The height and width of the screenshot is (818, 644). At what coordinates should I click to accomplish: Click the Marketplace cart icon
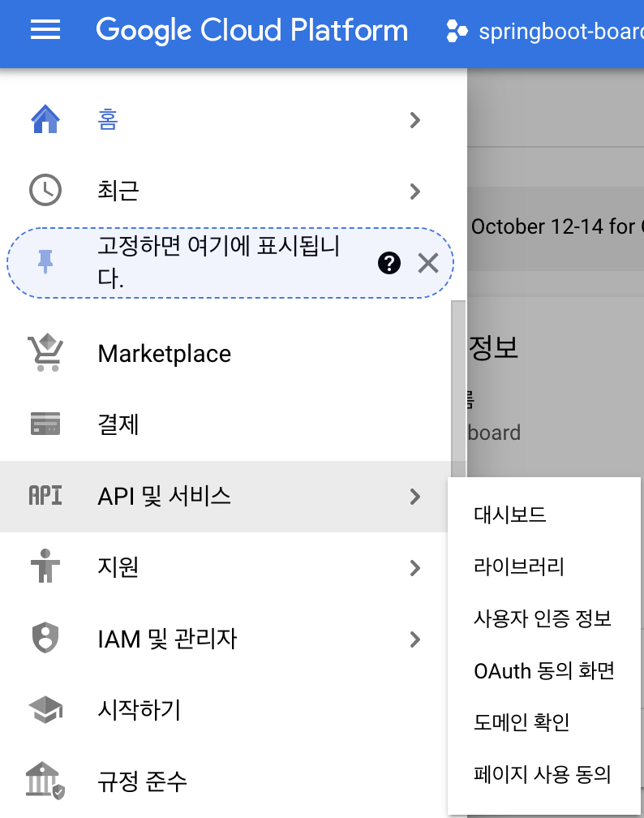(46, 353)
